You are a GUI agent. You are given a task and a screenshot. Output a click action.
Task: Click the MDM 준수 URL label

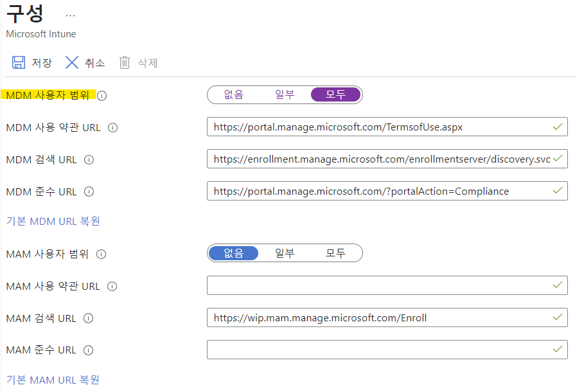pos(41,192)
